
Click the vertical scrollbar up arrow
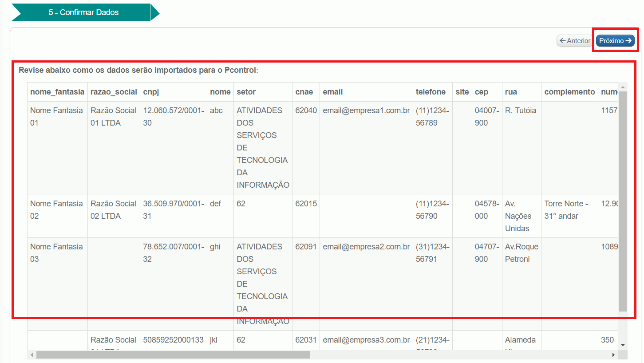pos(623,87)
